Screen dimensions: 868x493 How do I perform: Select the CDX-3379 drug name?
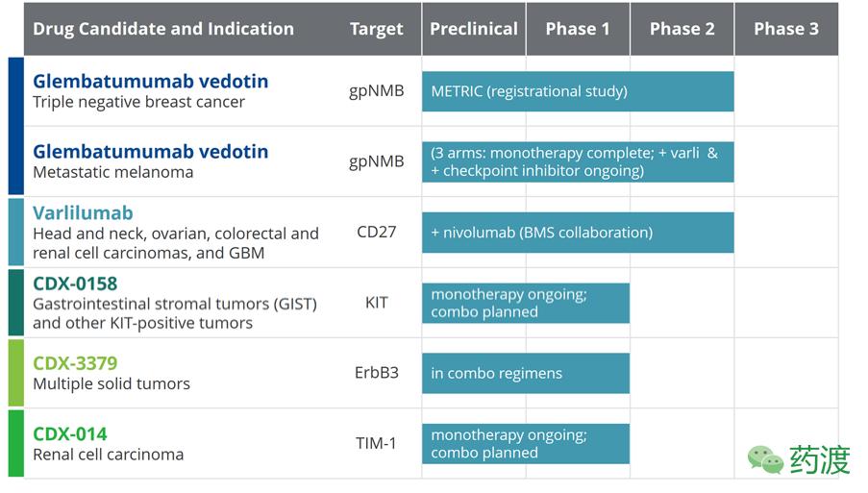click(x=75, y=363)
